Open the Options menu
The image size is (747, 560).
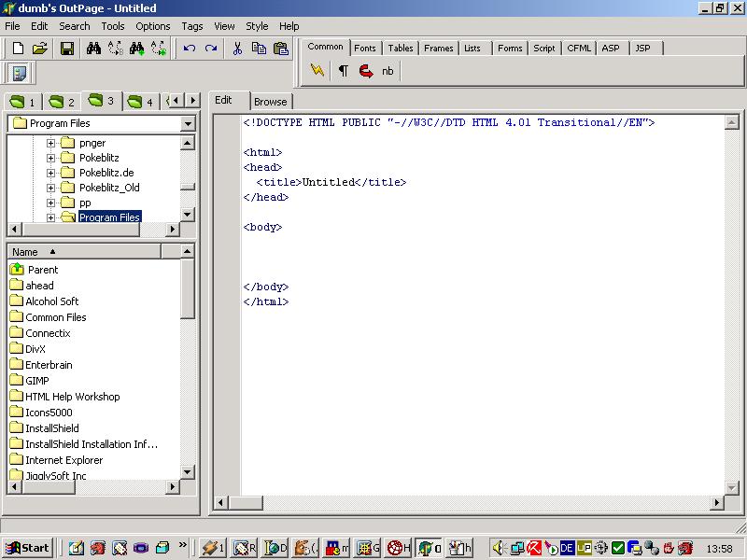tap(153, 26)
